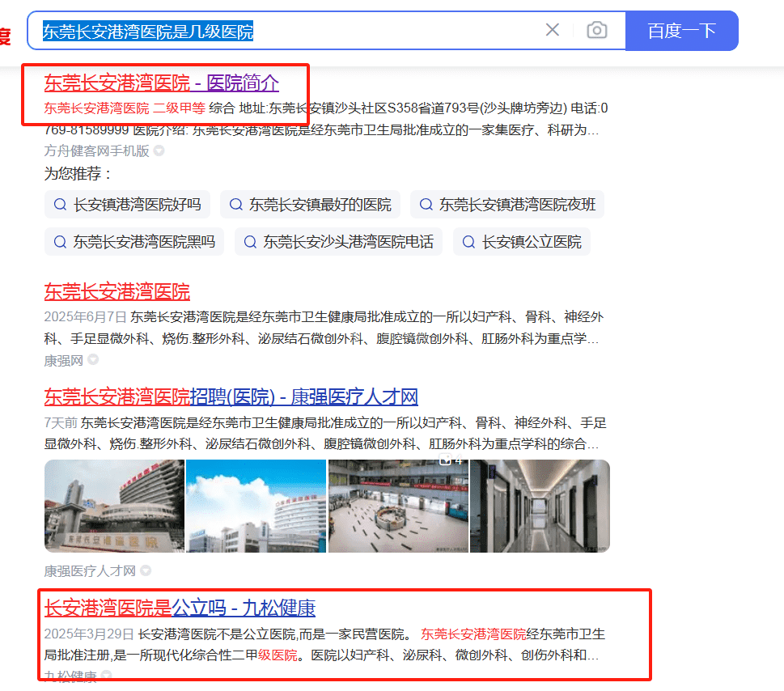Click the 百度一下 search button

coord(681,31)
